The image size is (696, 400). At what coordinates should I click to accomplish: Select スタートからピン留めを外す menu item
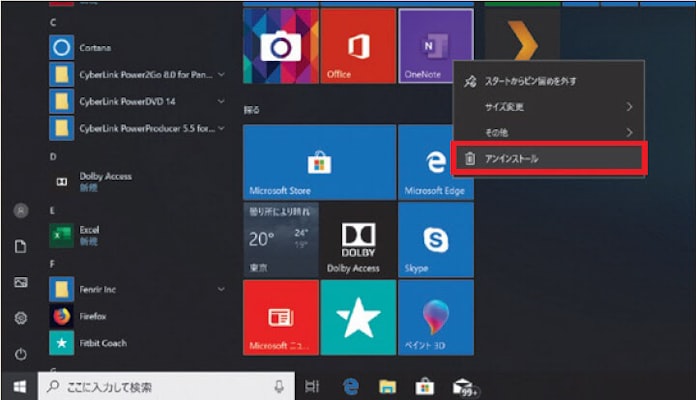click(549, 81)
